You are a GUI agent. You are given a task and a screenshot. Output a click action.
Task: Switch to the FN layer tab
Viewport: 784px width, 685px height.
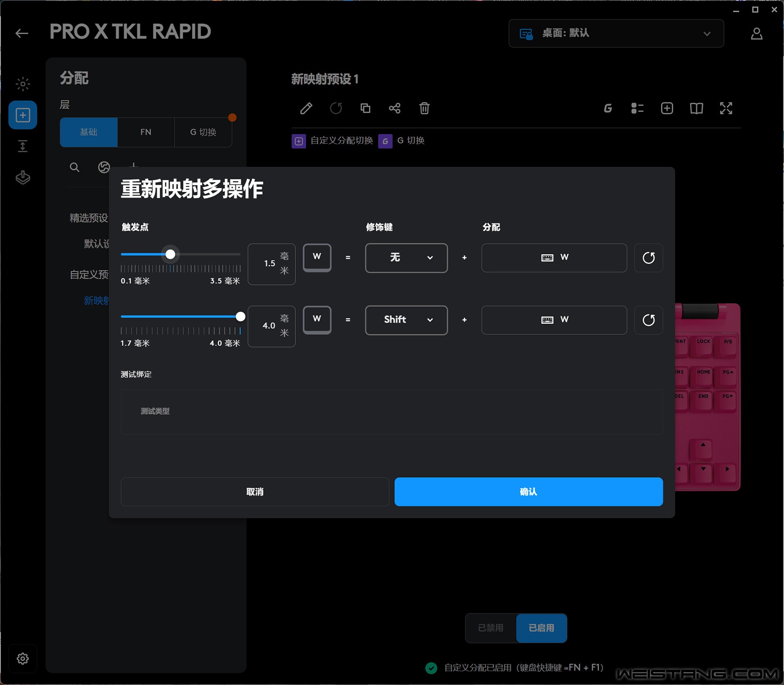click(146, 132)
